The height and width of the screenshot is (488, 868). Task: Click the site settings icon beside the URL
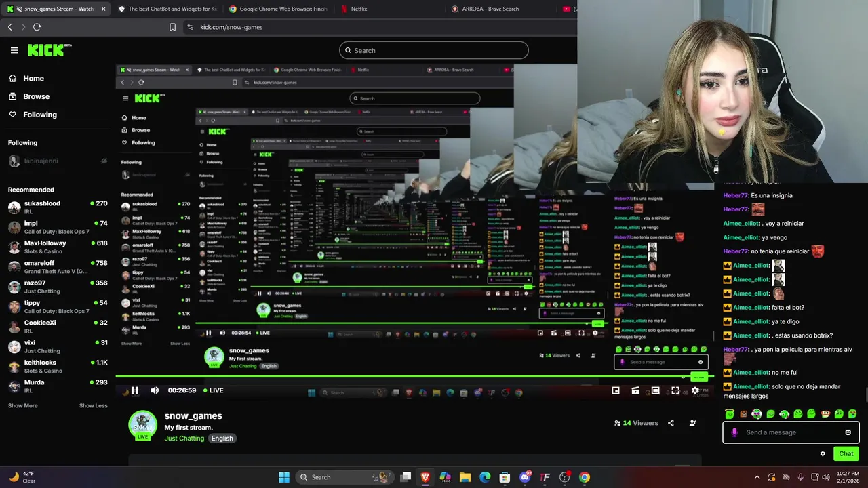[x=190, y=27]
